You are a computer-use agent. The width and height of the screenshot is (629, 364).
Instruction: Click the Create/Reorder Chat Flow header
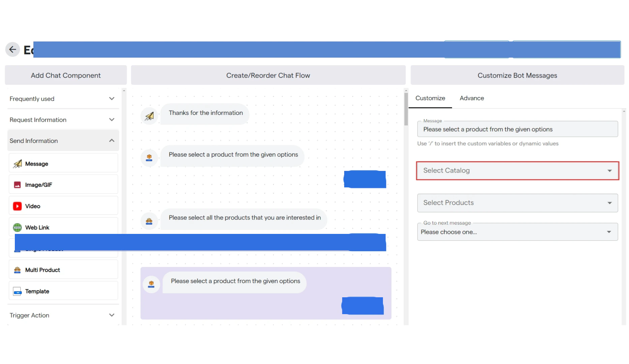click(x=268, y=75)
